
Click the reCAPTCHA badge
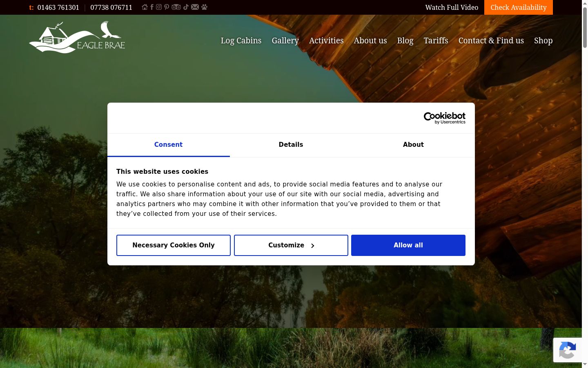pyautogui.click(x=568, y=350)
